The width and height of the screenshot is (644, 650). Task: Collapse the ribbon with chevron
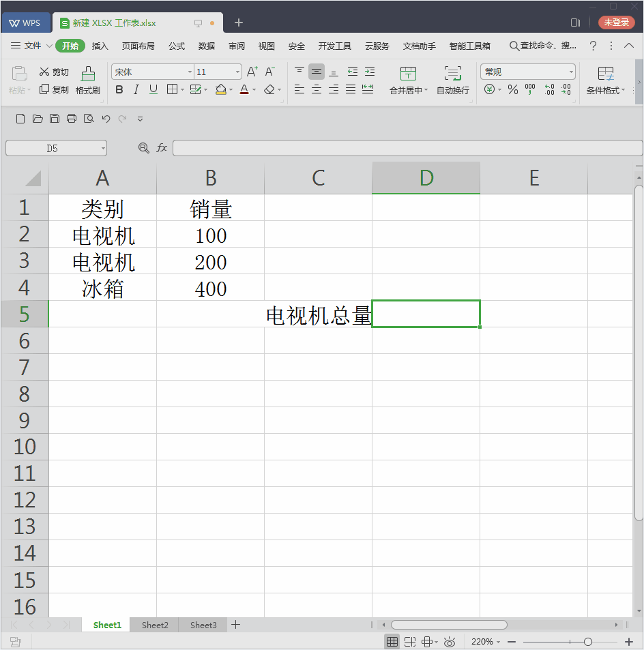click(629, 46)
